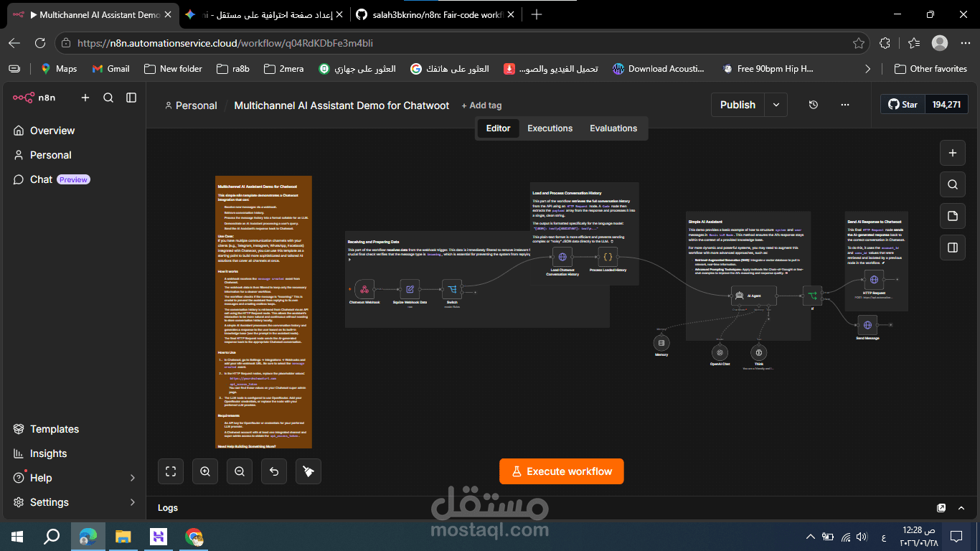
Task: Switch to the Editor tab
Action: (x=498, y=128)
